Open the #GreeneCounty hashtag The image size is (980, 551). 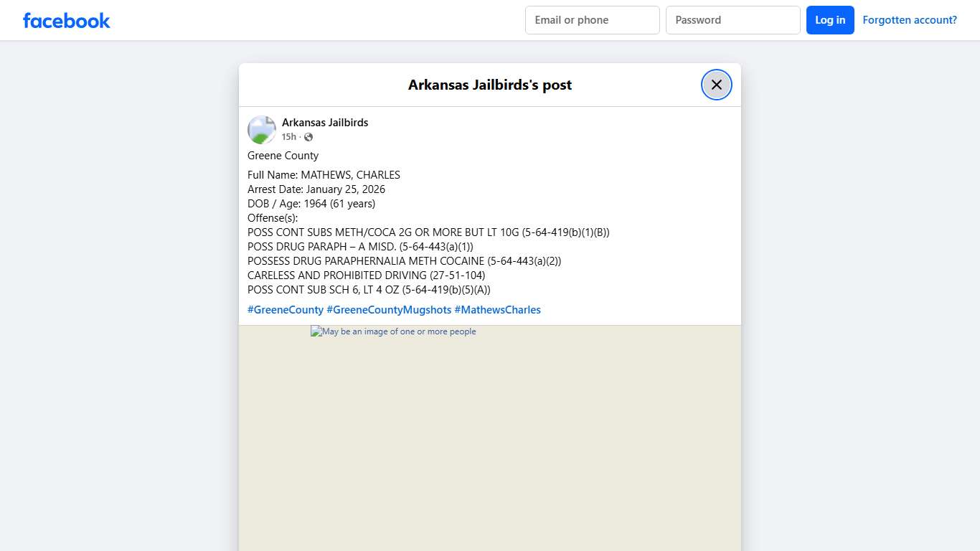click(285, 310)
